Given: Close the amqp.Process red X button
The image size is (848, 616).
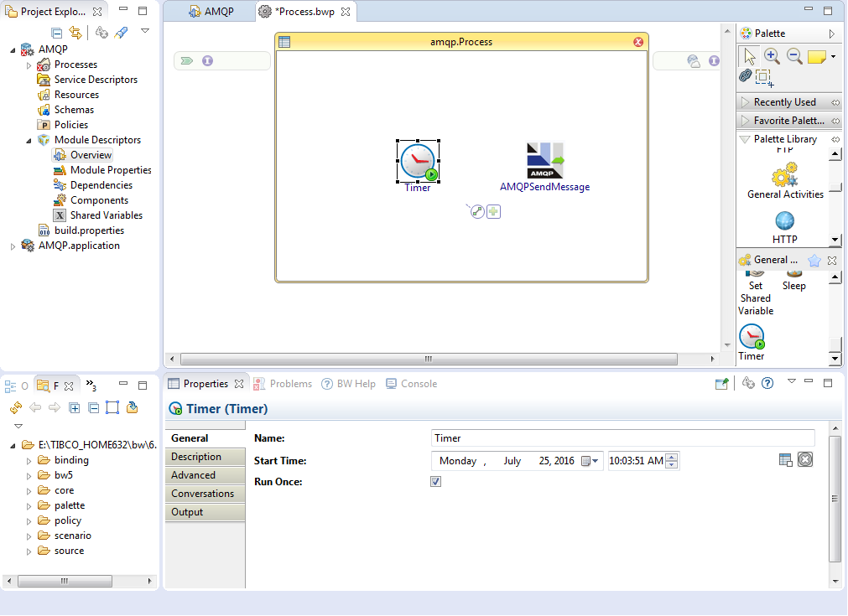Looking at the screenshot, I should (x=638, y=42).
